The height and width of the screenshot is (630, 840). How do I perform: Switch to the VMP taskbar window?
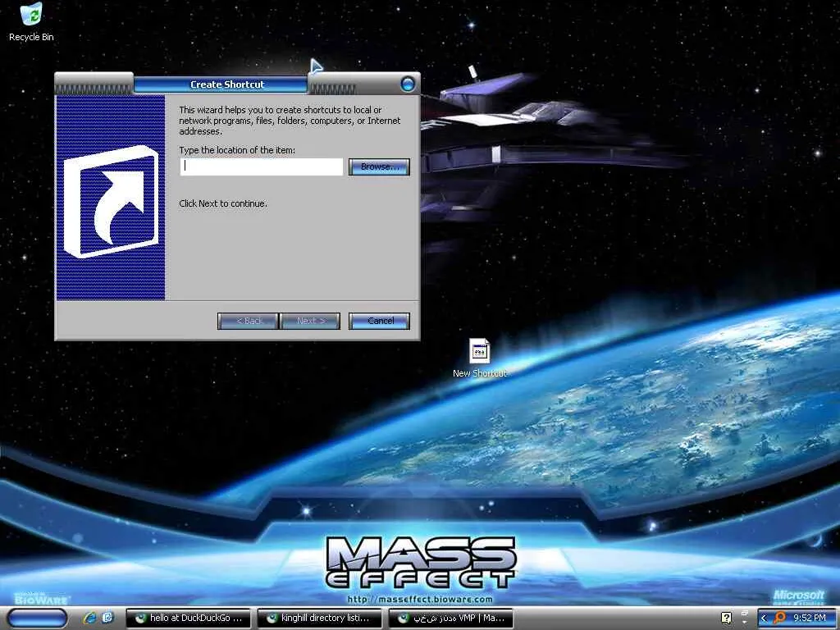tap(450, 619)
